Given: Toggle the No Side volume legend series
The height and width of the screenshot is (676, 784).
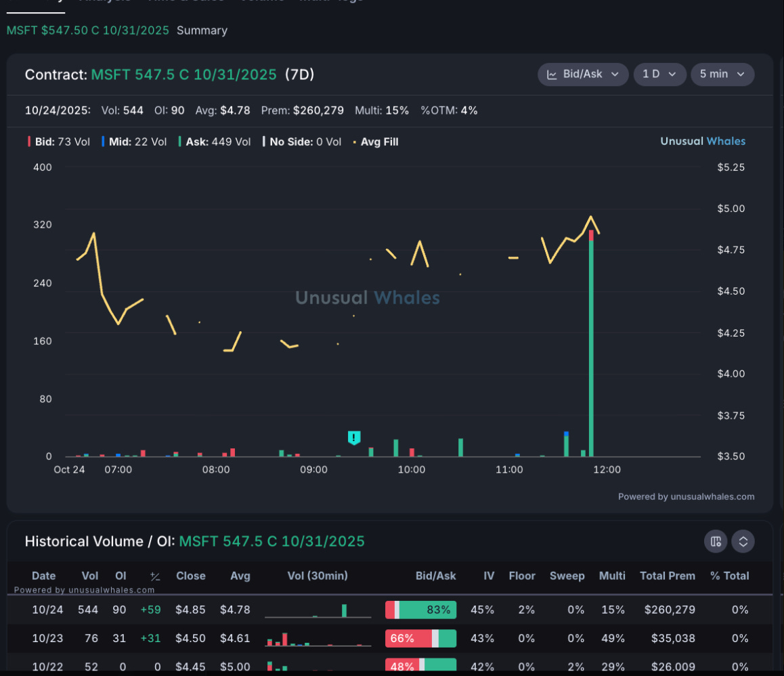Looking at the screenshot, I should point(302,142).
